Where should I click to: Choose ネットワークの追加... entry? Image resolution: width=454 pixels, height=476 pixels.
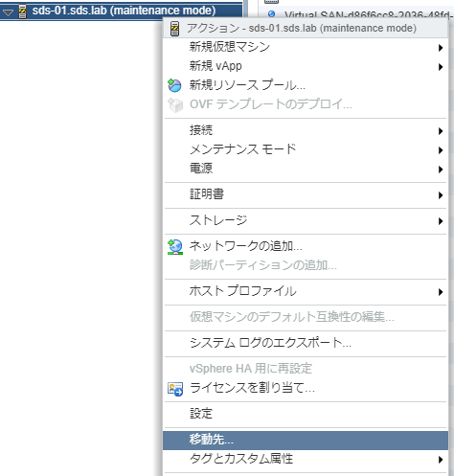(306, 246)
